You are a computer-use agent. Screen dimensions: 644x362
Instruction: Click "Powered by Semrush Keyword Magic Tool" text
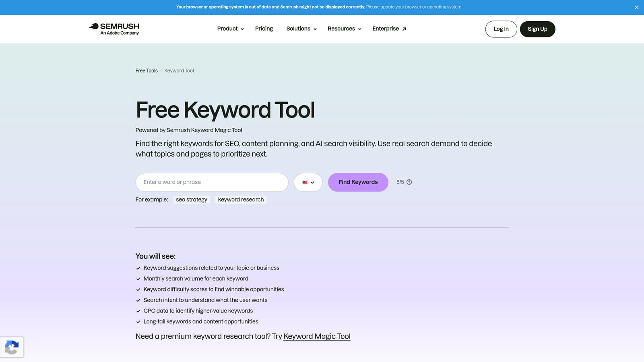[x=189, y=130]
